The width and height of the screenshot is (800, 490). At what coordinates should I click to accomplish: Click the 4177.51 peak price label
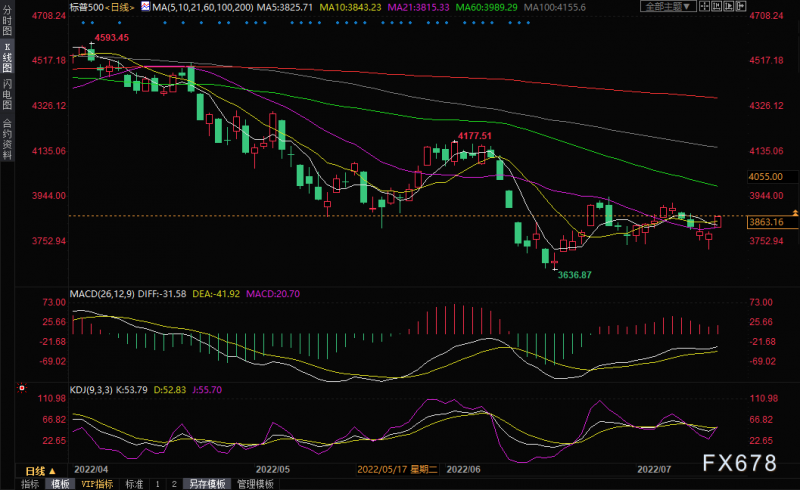474,135
